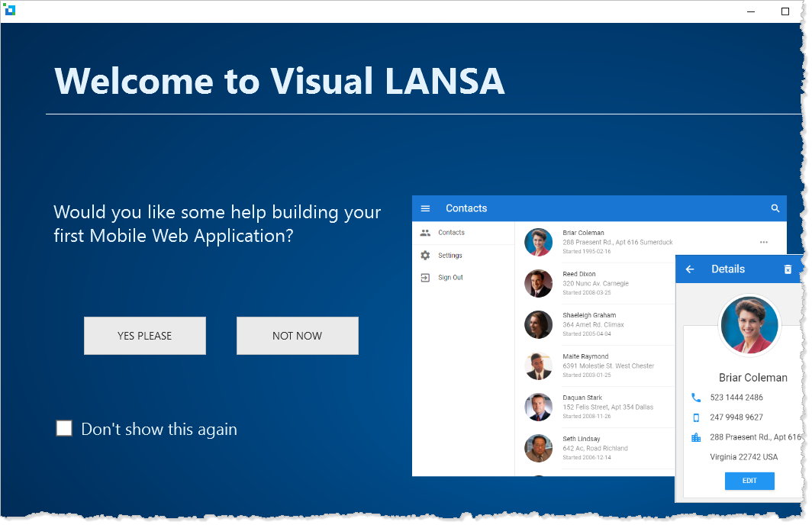This screenshot has height=525, width=812.
Task: Click the phone handset icon in Details
Action: point(696,398)
